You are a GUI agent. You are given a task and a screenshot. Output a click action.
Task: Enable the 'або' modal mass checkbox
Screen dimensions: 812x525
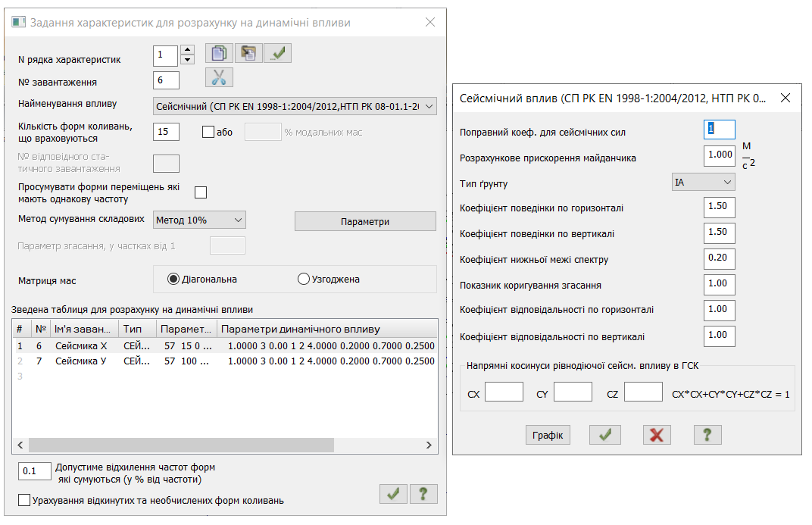tap(209, 132)
